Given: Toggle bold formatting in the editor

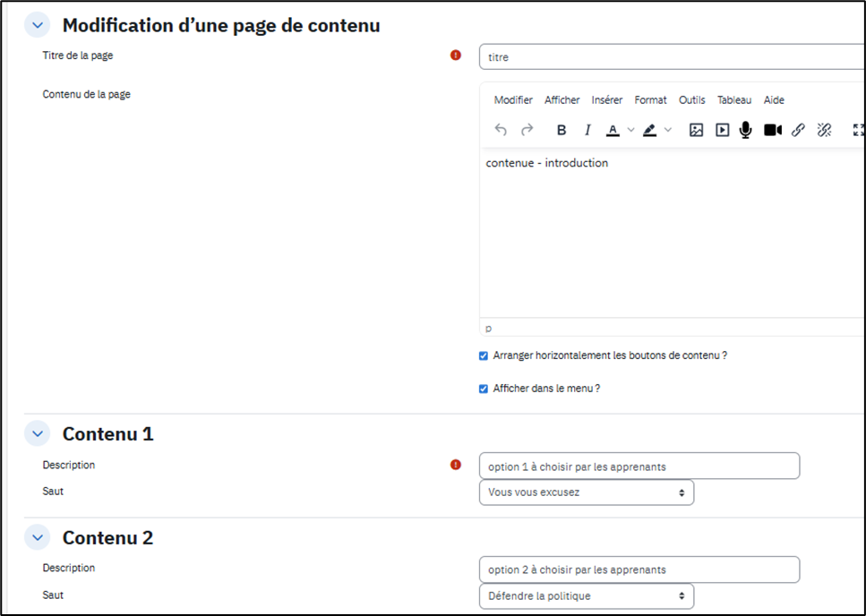Looking at the screenshot, I should click(x=562, y=130).
